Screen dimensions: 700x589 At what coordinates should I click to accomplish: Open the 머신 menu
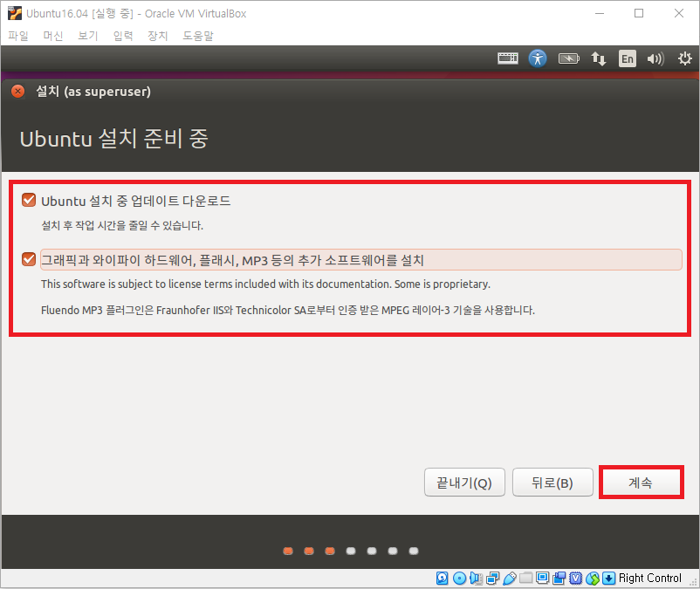click(x=52, y=36)
